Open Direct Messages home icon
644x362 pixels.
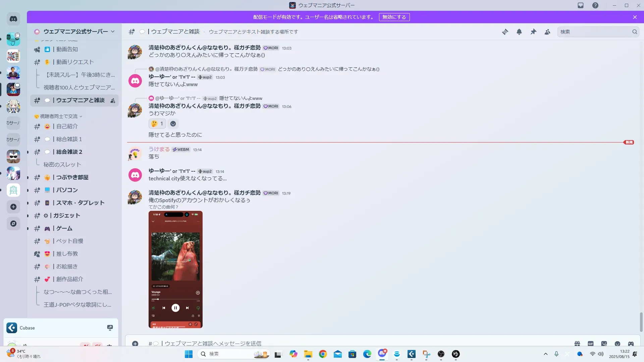13,19
